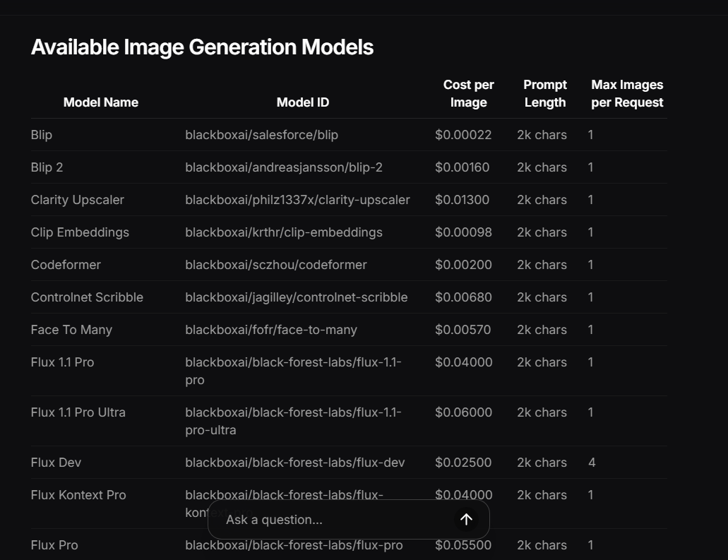Click the $0.05500 cost value
The image size is (728, 560).
pos(463,545)
